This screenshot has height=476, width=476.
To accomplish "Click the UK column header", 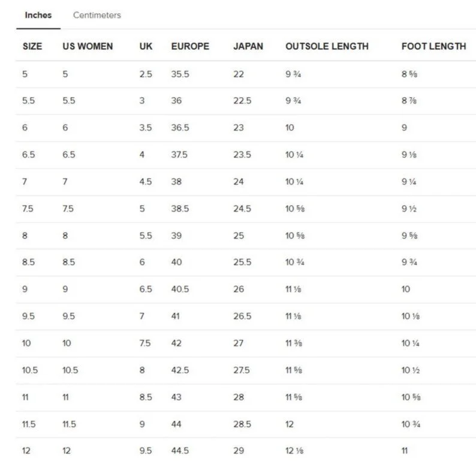I will click(x=146, y=46).
